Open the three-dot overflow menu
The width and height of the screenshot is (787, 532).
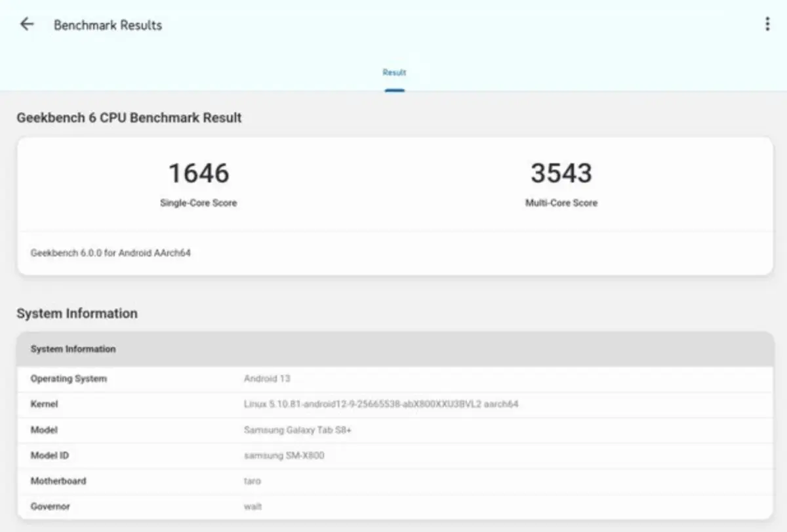pyautogui.click(x=767, y=24)
